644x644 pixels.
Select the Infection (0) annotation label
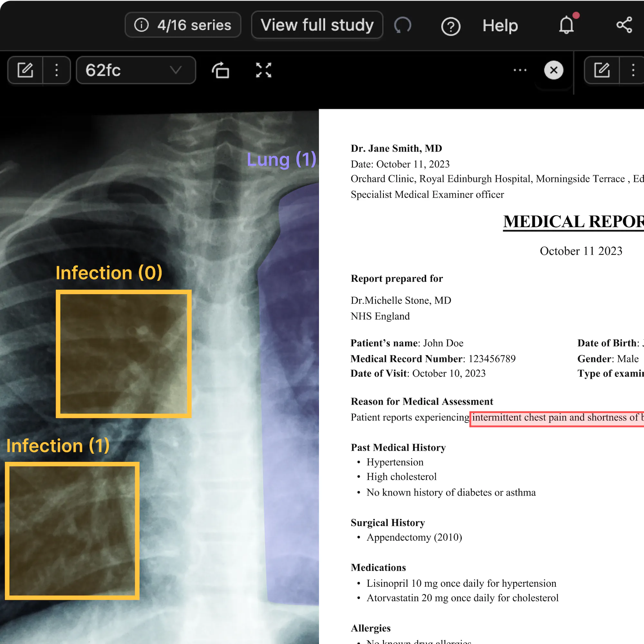[x=109, y=273]
